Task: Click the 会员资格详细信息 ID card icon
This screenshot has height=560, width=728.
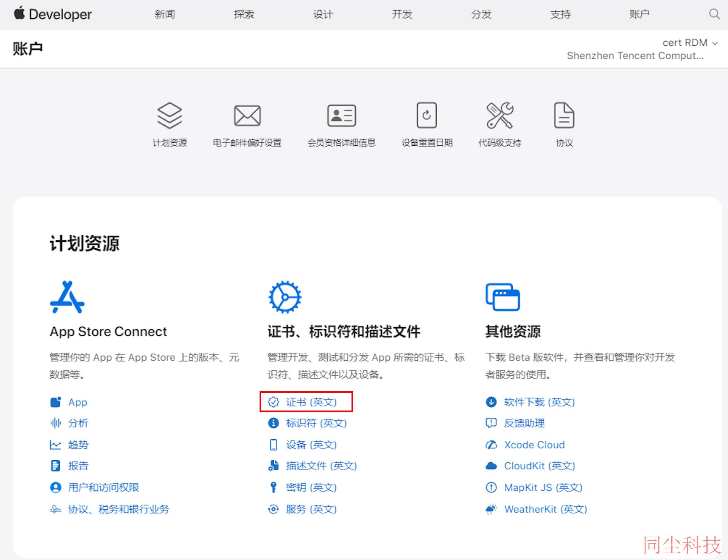Action: 341,115
